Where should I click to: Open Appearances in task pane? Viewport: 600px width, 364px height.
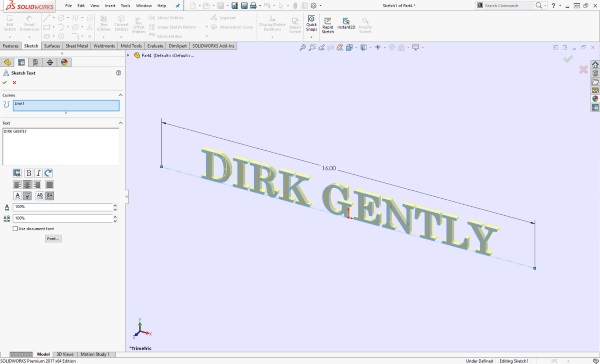pos(595,99)
